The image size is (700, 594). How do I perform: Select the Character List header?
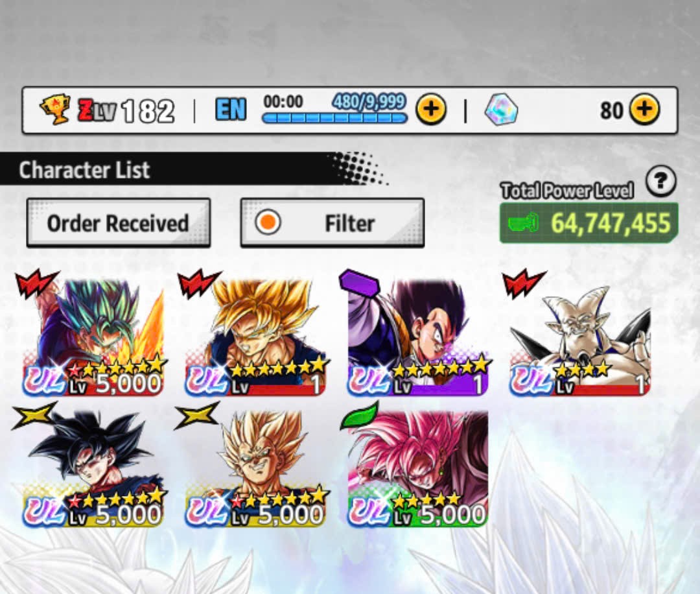(84, 170)
